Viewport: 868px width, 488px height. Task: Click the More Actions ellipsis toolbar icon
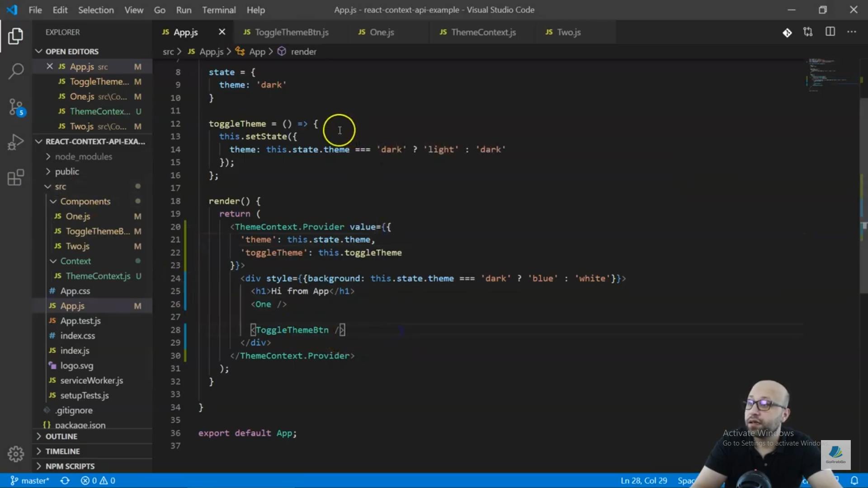(x=853, y=32)
